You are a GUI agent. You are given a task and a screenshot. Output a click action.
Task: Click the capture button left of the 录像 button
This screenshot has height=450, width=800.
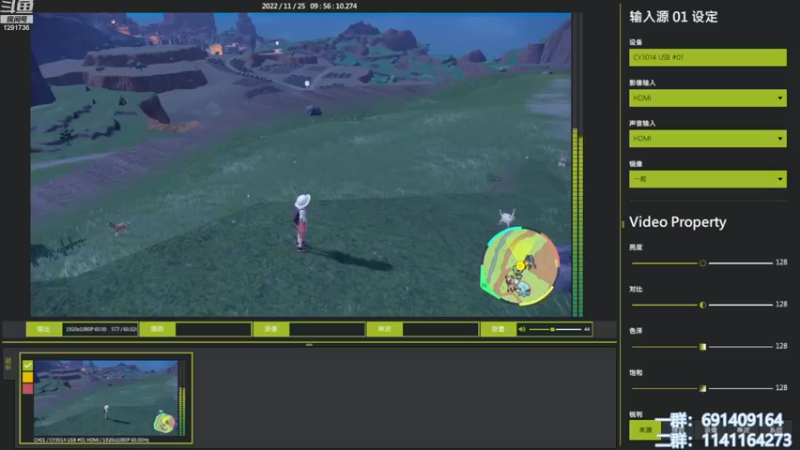[158, 329]
